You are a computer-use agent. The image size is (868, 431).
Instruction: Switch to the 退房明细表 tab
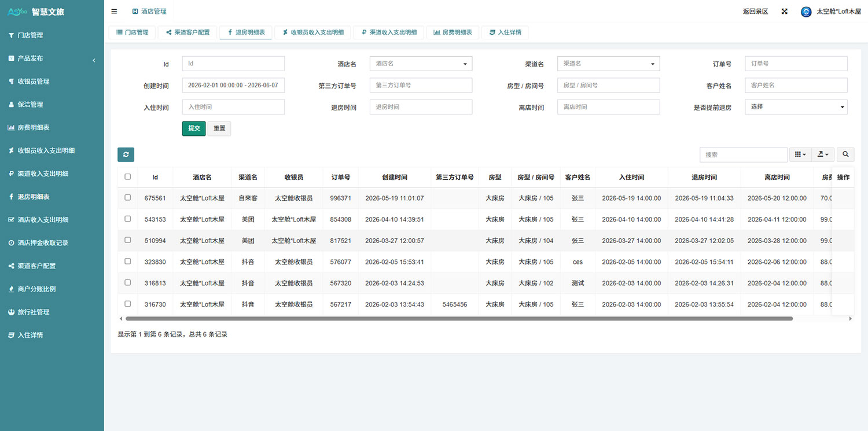pyautogui.click(x=246, y=32)
